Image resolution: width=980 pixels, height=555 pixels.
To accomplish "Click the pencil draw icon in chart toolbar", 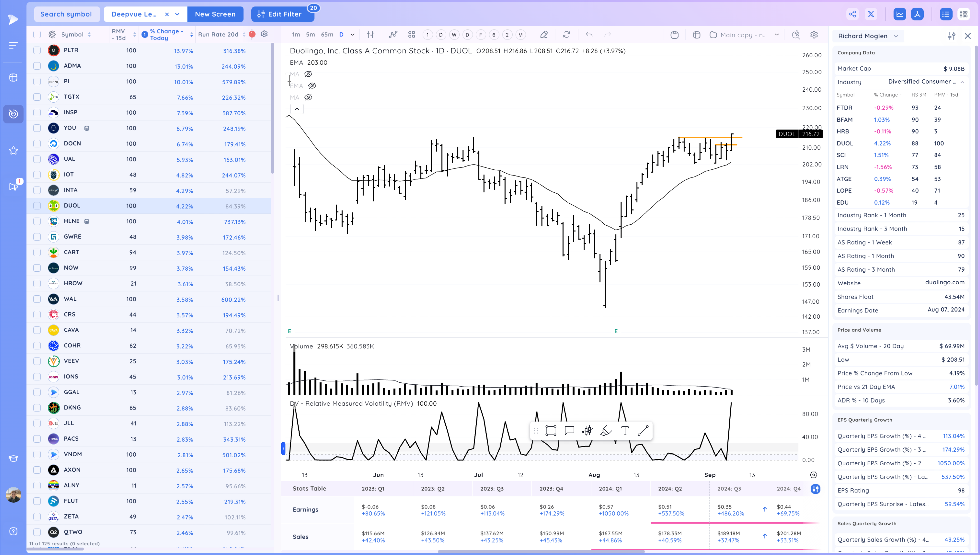I will [x=544, y=35].
